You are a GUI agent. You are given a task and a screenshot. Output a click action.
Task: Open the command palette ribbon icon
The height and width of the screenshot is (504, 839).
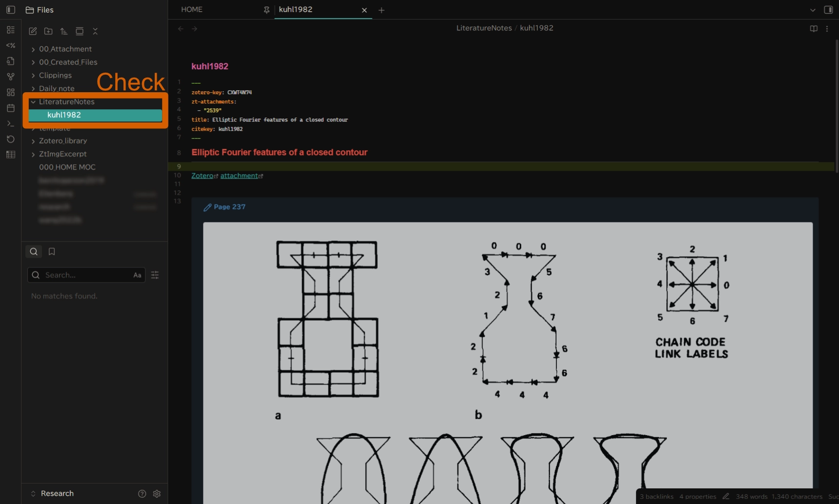[x=11, y=123]
